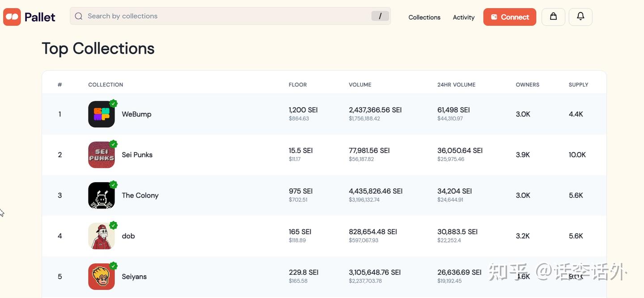Open the Sei Punks collection link
The image size is (644, 298).
click(137, 155)
